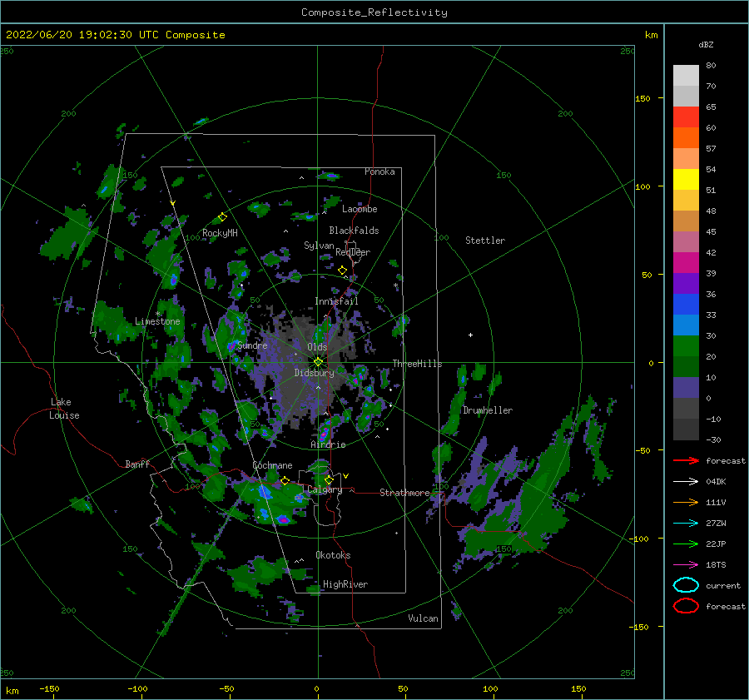This screenshot has height=700, width=749.
Task: Pick the cyan 27ZW arrow legend icon
Action: (686, 524)
